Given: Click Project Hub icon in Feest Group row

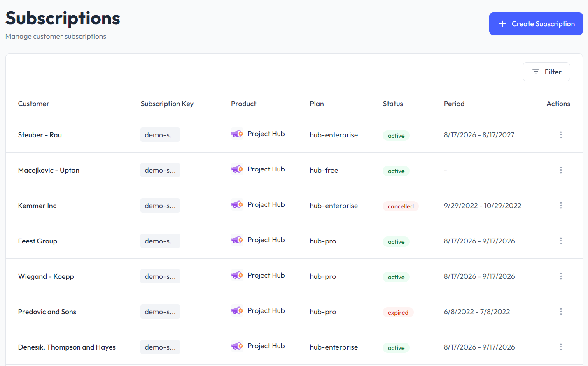Looking at the screenshot, I should [237, 240].
